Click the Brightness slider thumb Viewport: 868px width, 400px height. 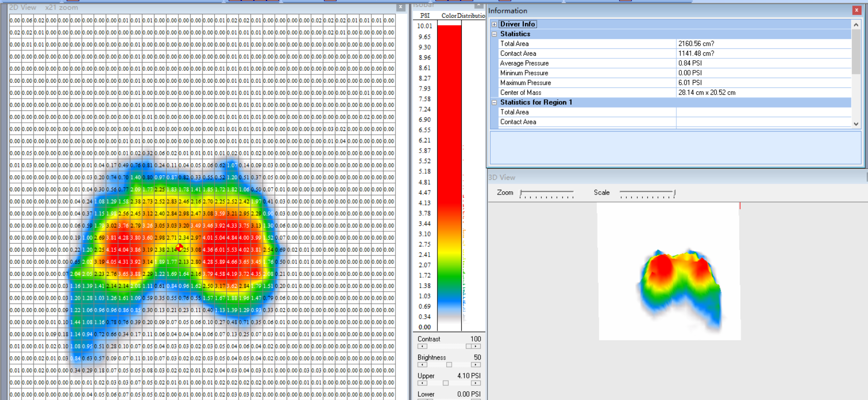(x=449, y=365)
